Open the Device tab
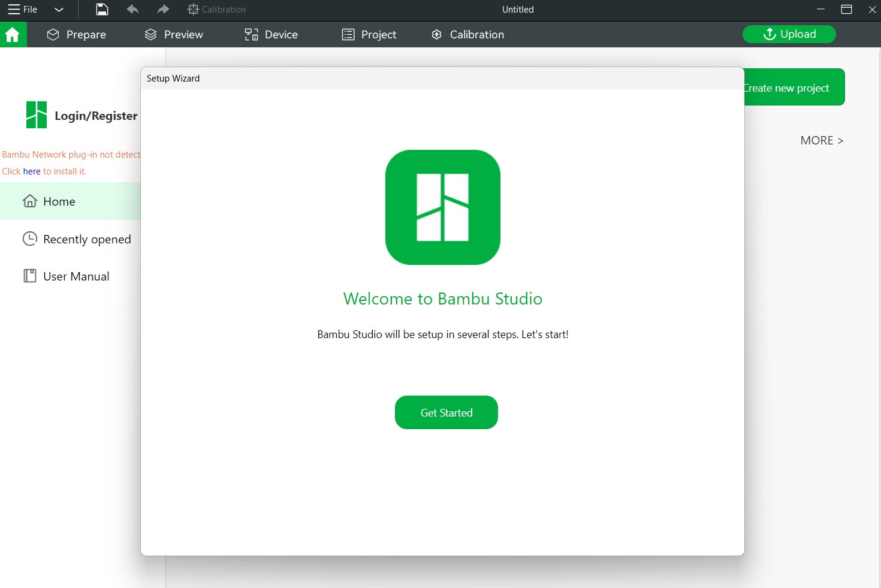 271,35
